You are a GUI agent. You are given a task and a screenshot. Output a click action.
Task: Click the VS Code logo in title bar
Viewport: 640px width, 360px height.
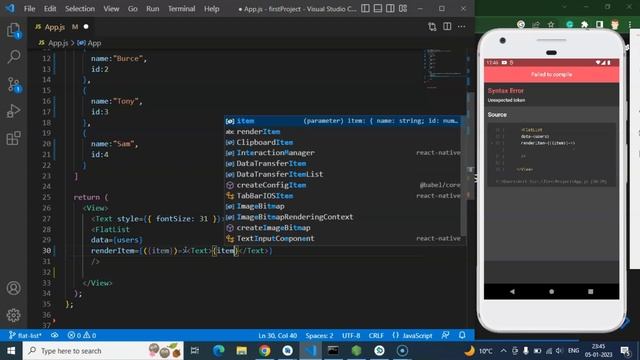pyautogui.click(x=10, y=8)
